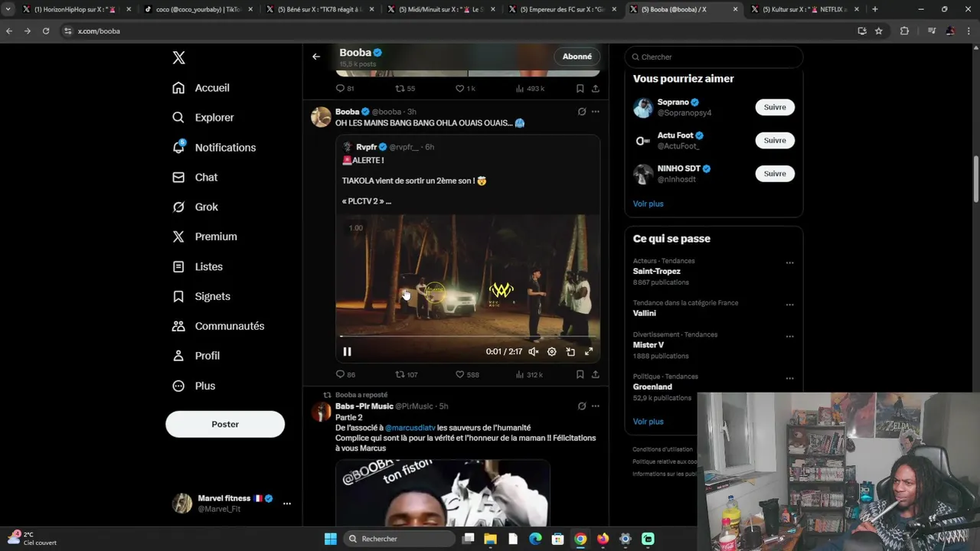Screen dimensions: 980x551
Task: Reply to OH LES MAINS post
Action: 345,374
